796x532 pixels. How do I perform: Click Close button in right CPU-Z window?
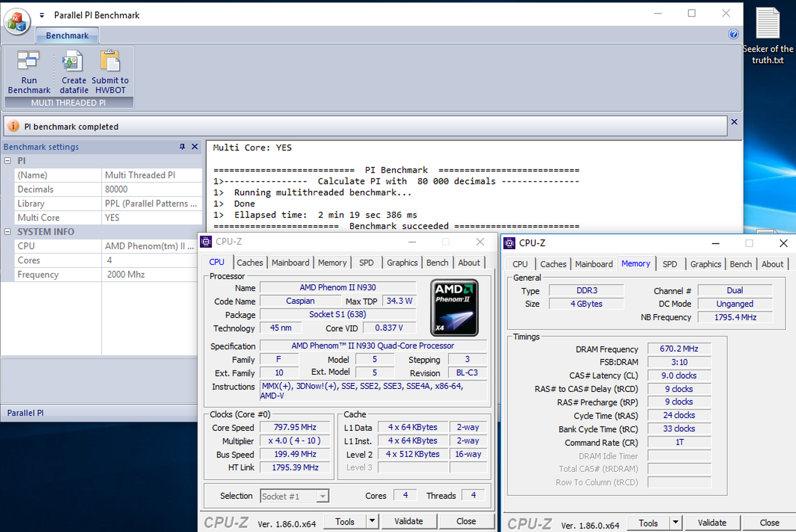(769, 523)
